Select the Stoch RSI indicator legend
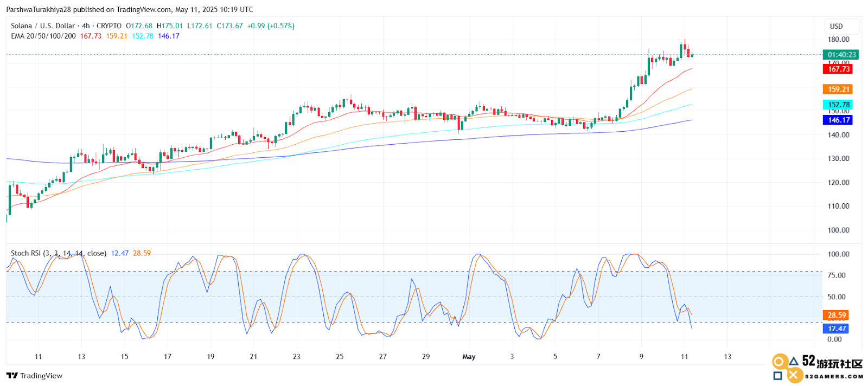The width and height of the screenshot is (868, 386). coord(59,253)
